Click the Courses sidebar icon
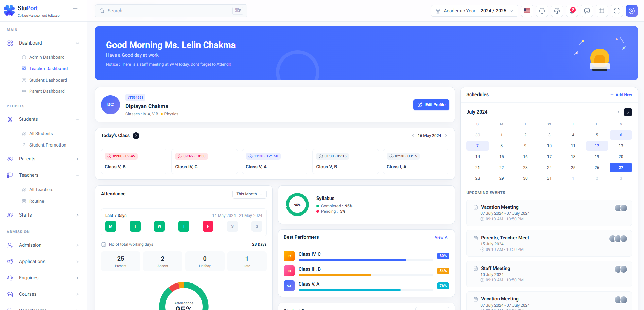Screen dimensions: 644x310 [10, 294]
